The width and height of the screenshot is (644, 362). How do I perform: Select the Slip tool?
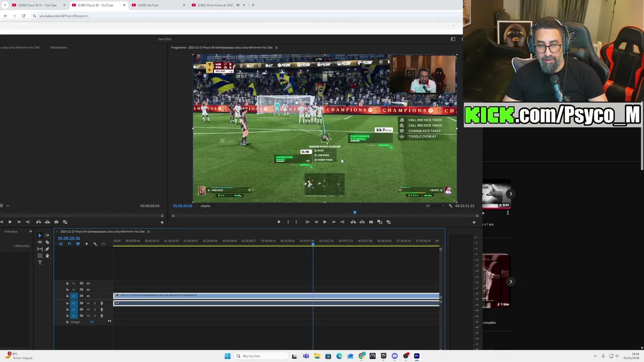pyautogui.click(x=40, y=249)
